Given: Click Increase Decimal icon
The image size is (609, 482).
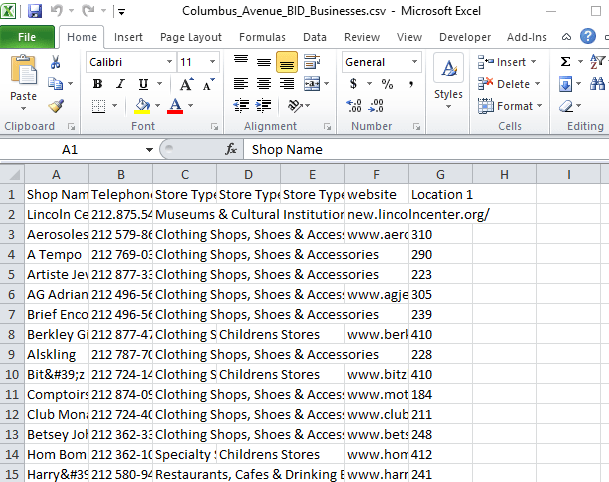Looking at the screenshot, I should coord(354,106).
